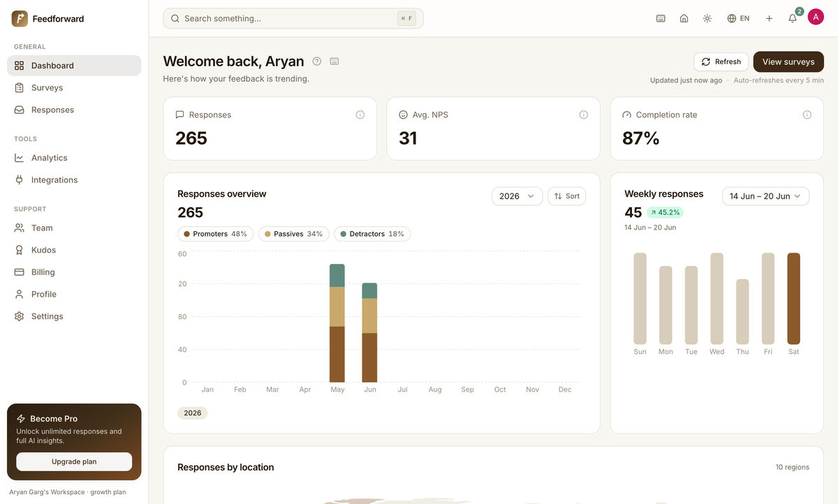838x504 pixels.
Task: Toggle the Detractors 18% legend chip
Action: [372, 234]
